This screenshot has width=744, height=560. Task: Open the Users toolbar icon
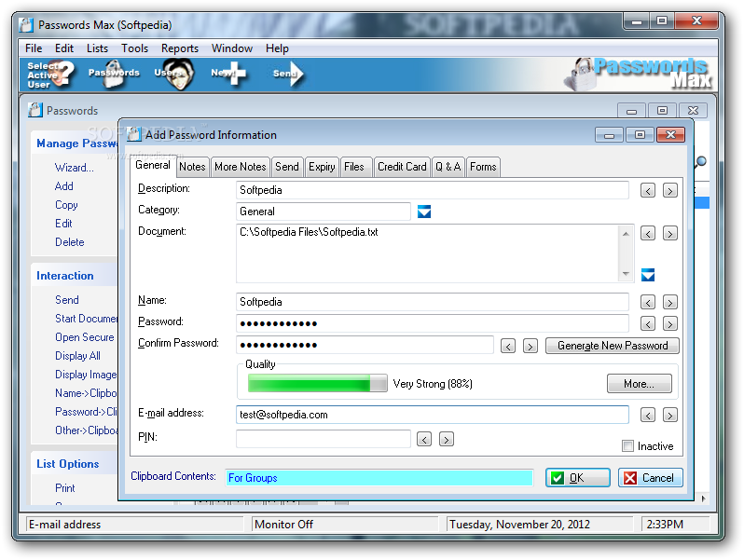pyautogui.click(x=174, y=74)
